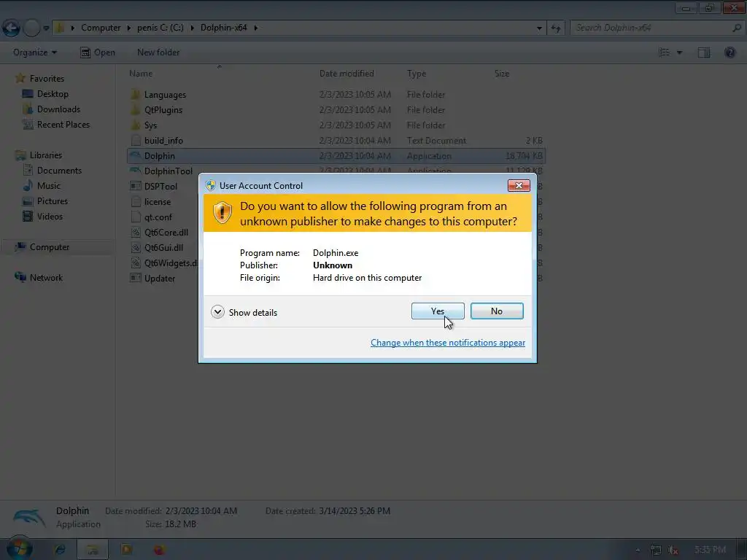Click the volume icon in system tray
The image size is (747, 560).
[673, 550]
